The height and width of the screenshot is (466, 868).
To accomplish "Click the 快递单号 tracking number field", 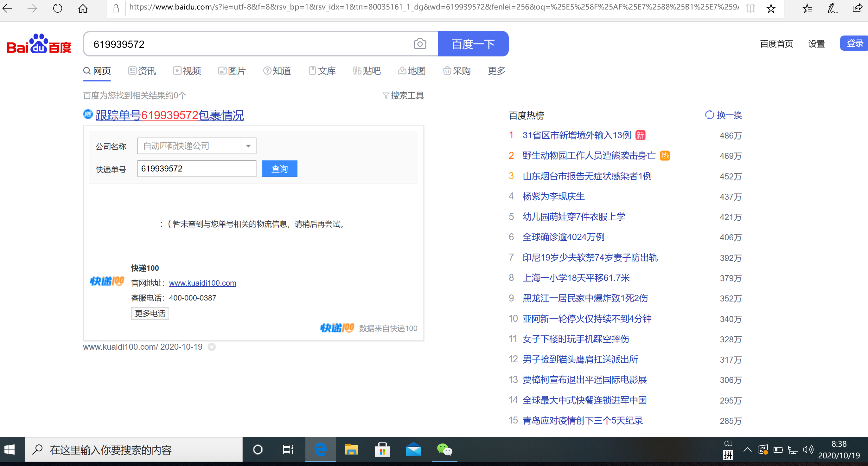I will 197,169.
